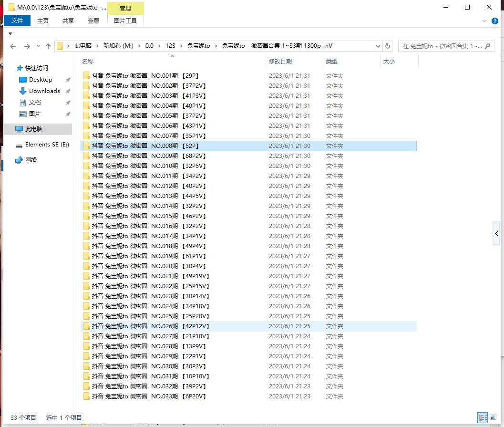Click the search magnifier icon
Screen dimensions: 504x427
tap(488, 46)
